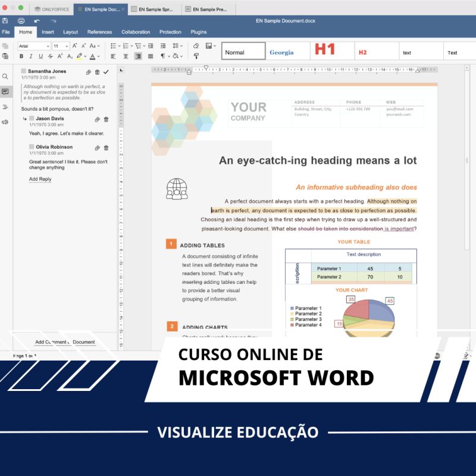Undo the last action
476x476 pixels.
[37, 21]
